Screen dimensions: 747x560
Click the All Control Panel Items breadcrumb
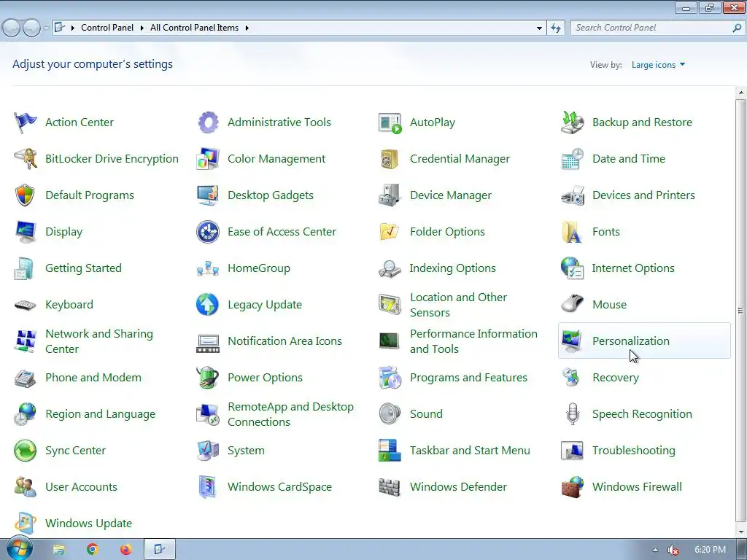pos(194,28)
